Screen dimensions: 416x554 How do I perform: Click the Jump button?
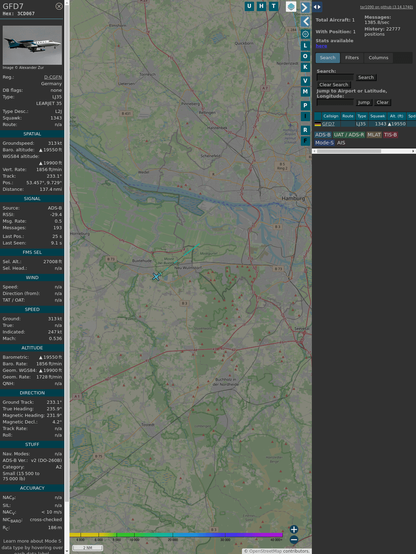[x=363, y=102]
